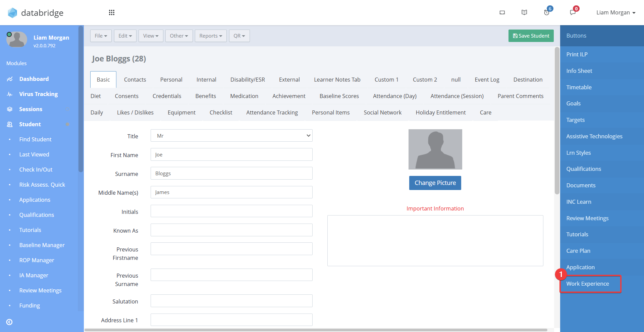Open the Medication tab

coord(244,96)
